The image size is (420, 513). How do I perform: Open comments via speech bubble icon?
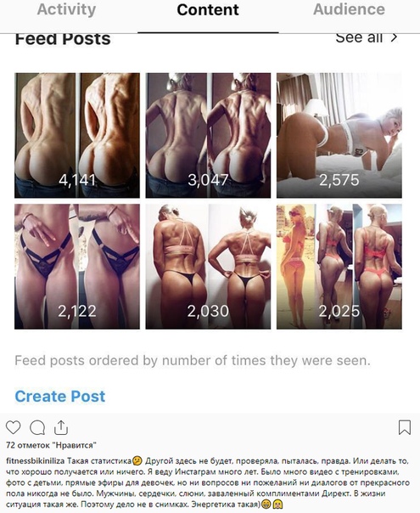(x=37, y=427)
